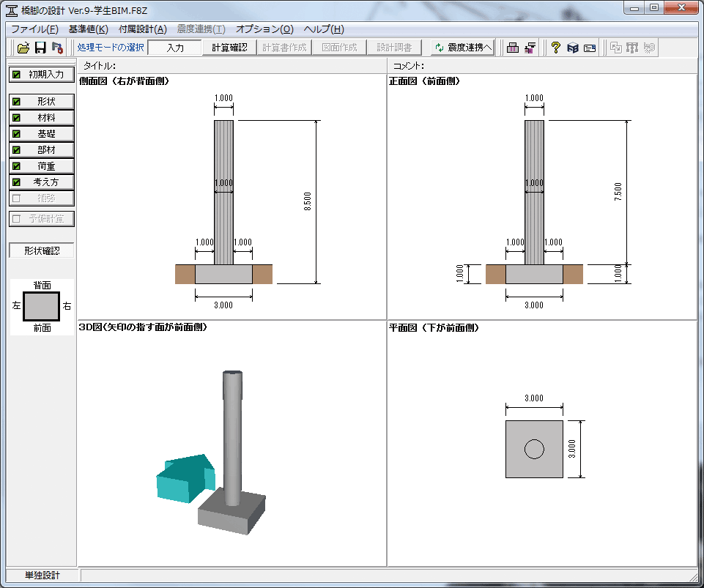Click the 3D pier model

click(x=232, y=453)
